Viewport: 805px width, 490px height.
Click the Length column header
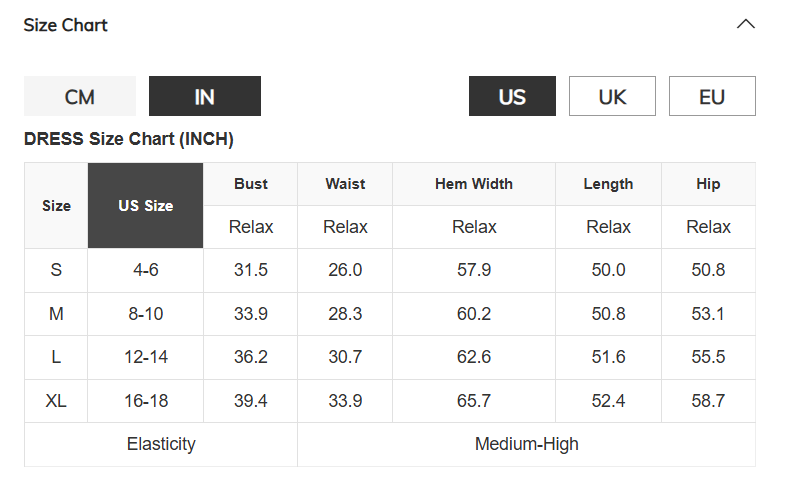(x=608, y=184)
